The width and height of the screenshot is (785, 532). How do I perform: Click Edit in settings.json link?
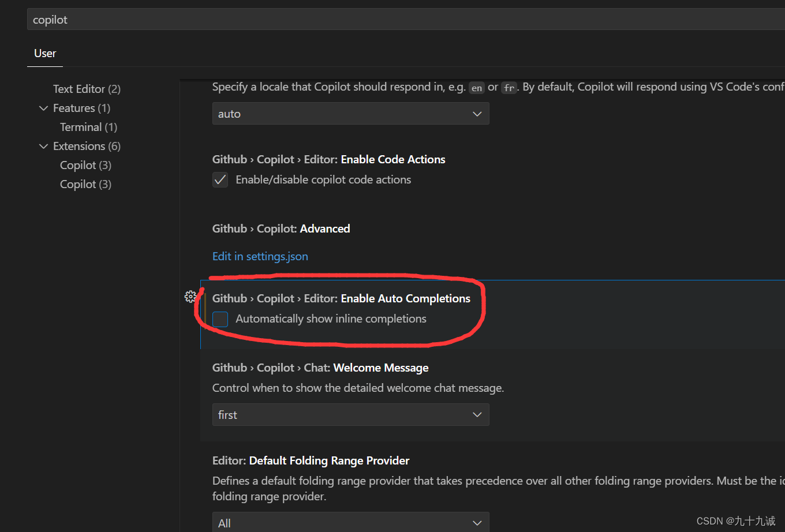click(x=260, y=256)
